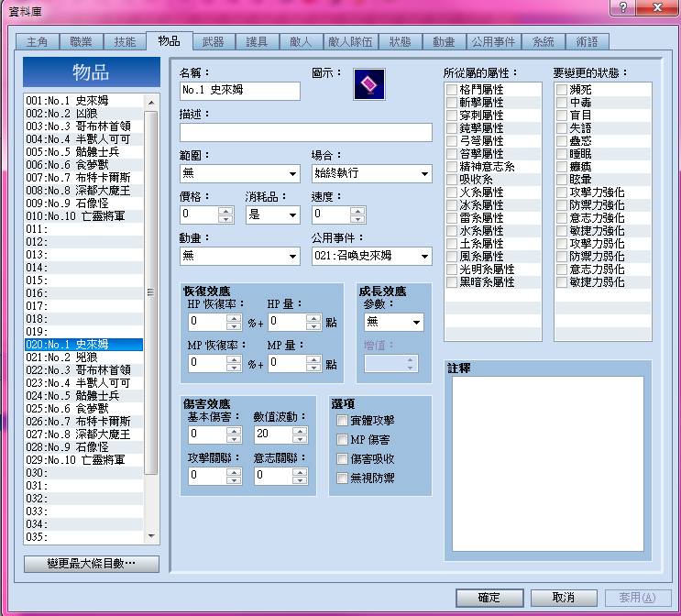The height and width of the screenshot is (616, 681).
Task: Switch to the 武器 tab
Action: (214, 42)
